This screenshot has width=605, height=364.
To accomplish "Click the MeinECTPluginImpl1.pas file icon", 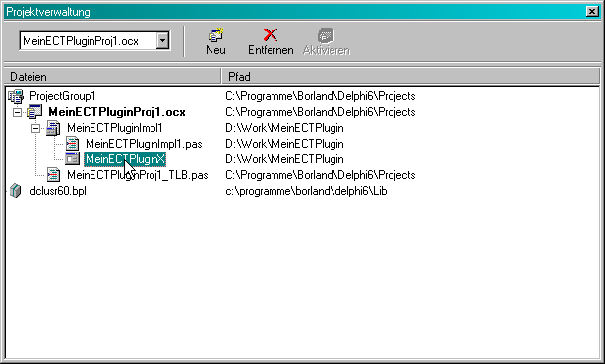I will (x=72, y=144).
